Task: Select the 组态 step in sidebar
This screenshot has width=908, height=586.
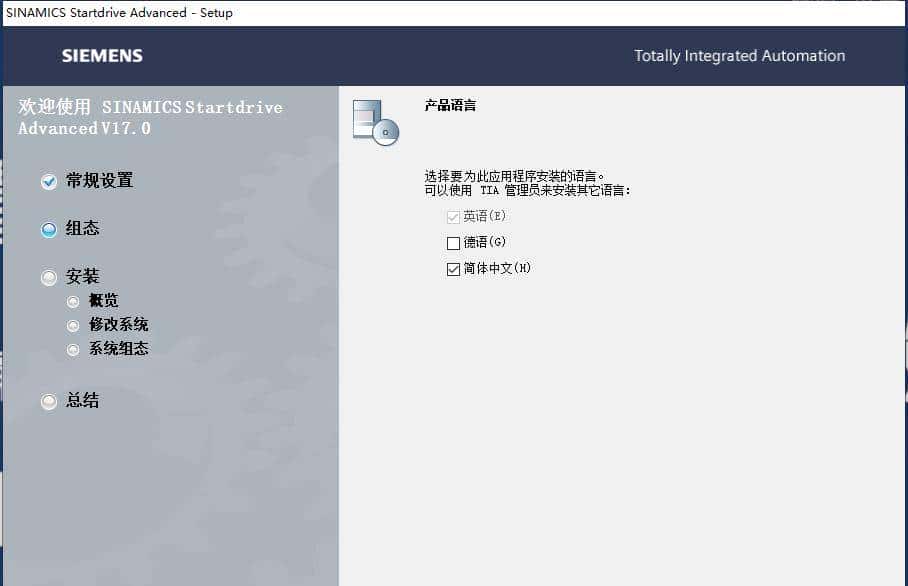Action: [82, 229]
